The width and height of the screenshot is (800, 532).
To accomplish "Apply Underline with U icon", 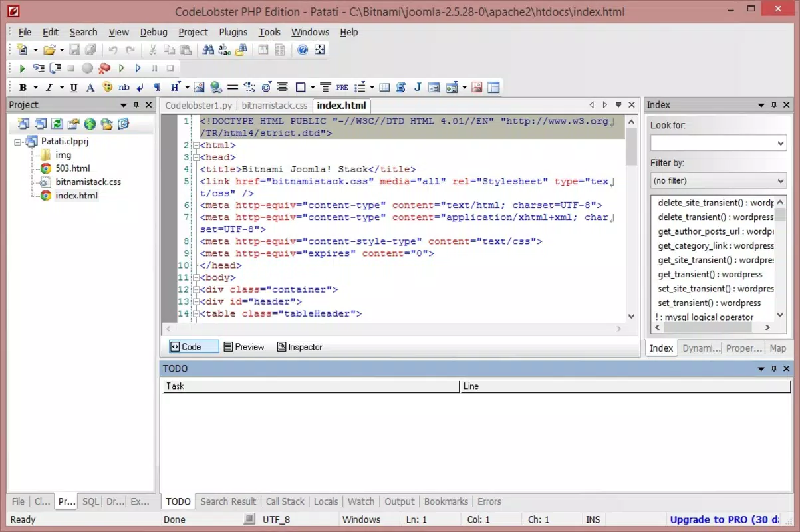I will pyautogui.click(x=74, y=87).
